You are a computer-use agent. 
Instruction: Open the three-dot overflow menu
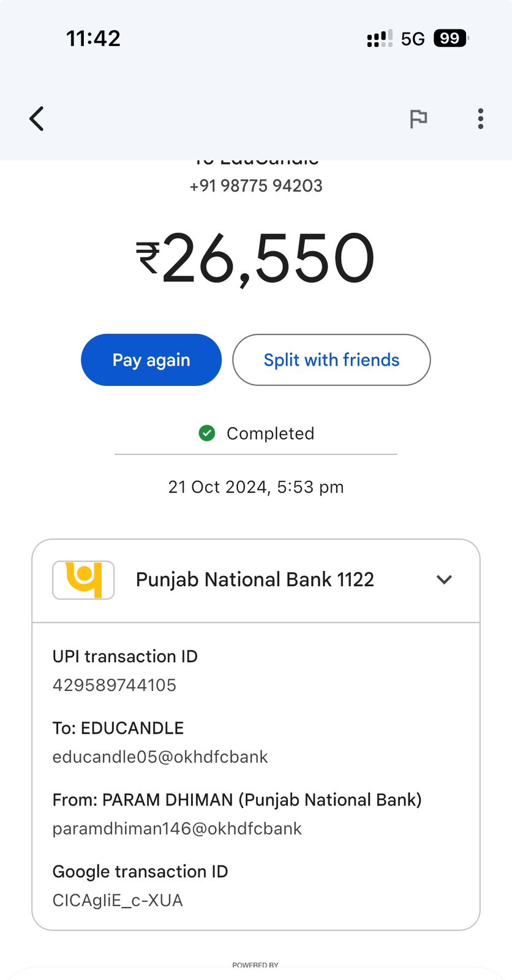(481, 119)
